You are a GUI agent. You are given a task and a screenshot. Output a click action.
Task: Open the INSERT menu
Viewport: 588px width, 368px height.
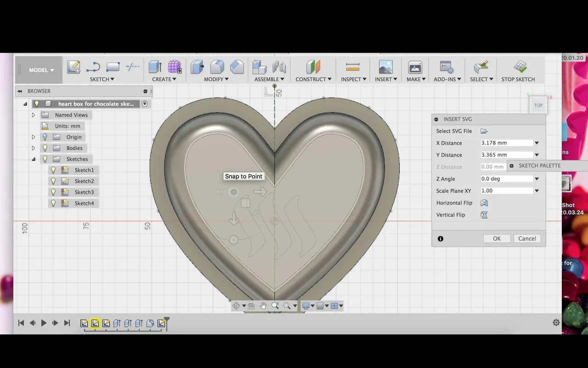[386, 79]
